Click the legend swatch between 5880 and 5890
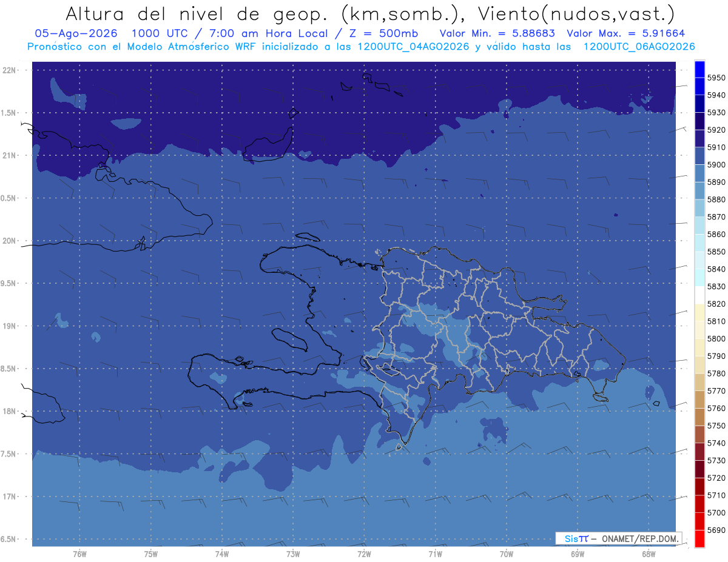Screen dimensions: 728x562 point(699,191)
